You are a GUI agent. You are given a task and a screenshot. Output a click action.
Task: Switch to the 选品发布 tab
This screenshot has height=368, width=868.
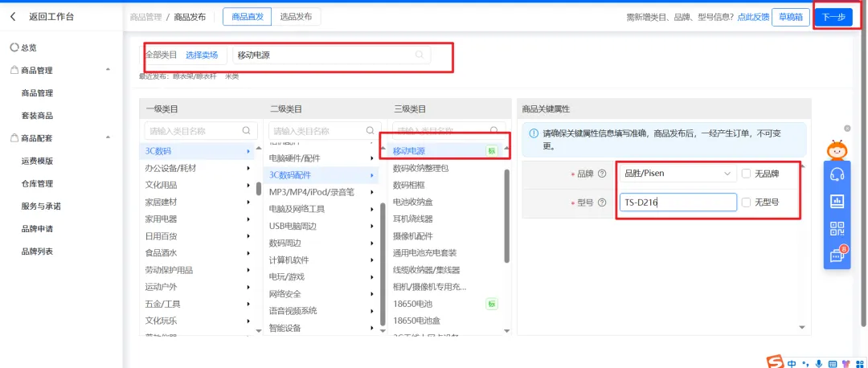click(x=296, y=17)
